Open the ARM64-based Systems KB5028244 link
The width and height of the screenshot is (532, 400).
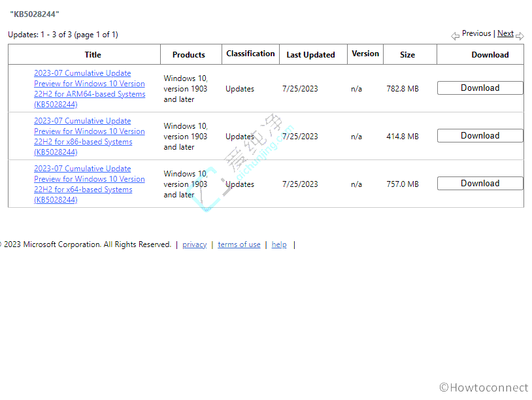pos(90,89)
